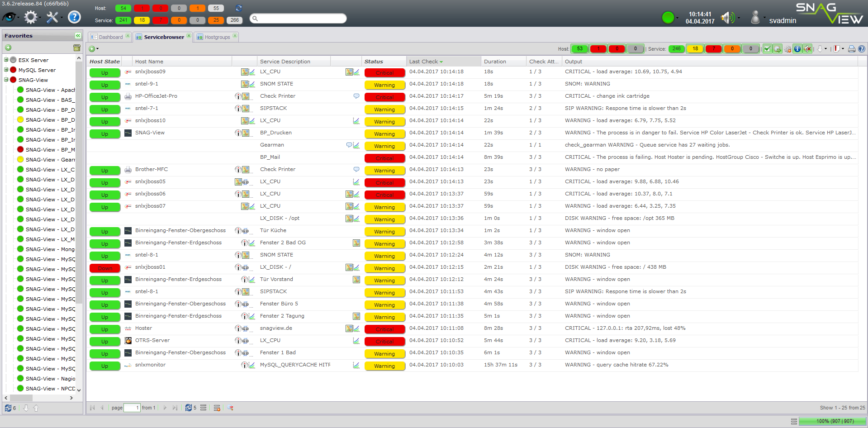Open the wrench tools menu
The image size is (868, 428).
[52, 17]
